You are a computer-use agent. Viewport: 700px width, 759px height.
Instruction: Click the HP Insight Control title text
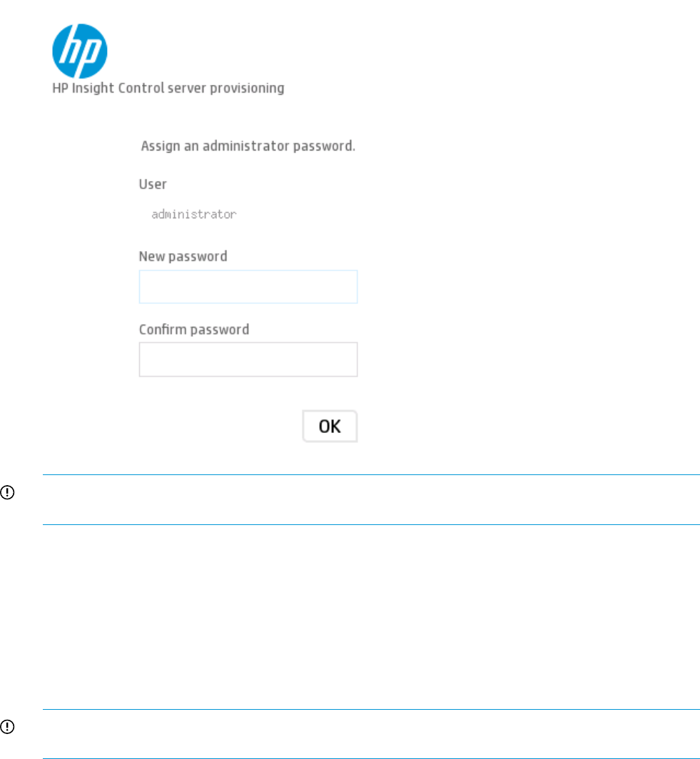(168, 88)
